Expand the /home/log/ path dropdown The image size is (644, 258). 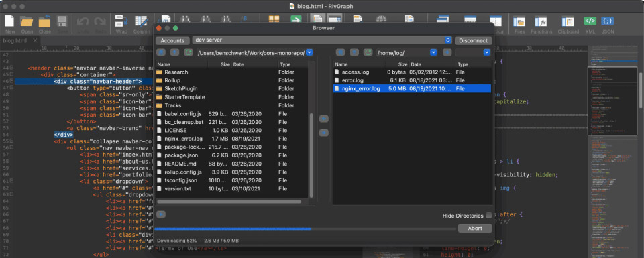(x=433, y=52)
